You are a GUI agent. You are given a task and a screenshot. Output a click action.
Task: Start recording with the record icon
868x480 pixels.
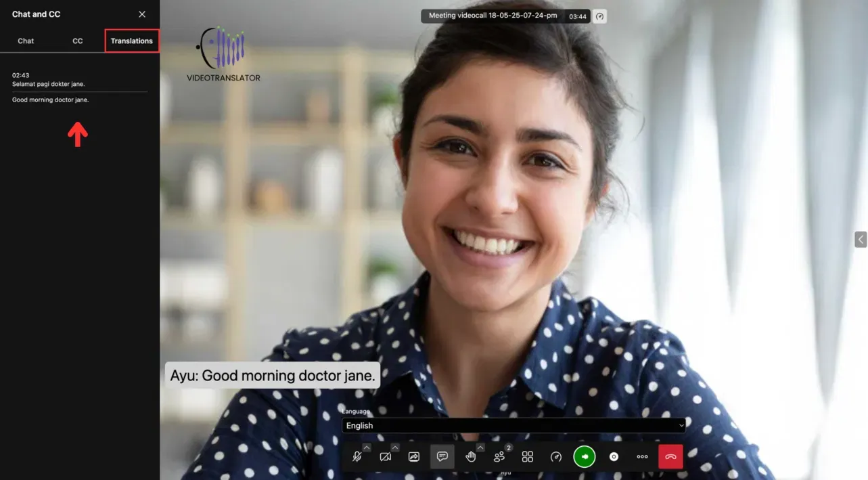pyautogui.click(x=614, y=457)
